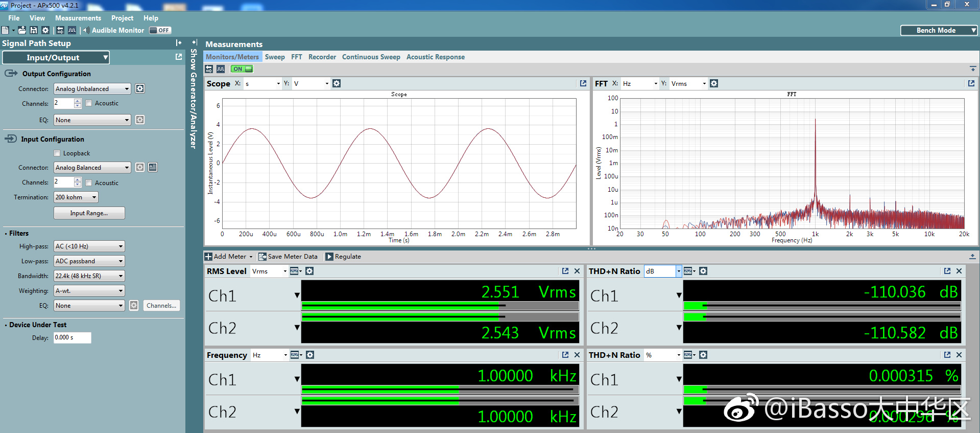
Task: Open Low-pass ADC passband dropdown
Action: click(x=89, y=261)
